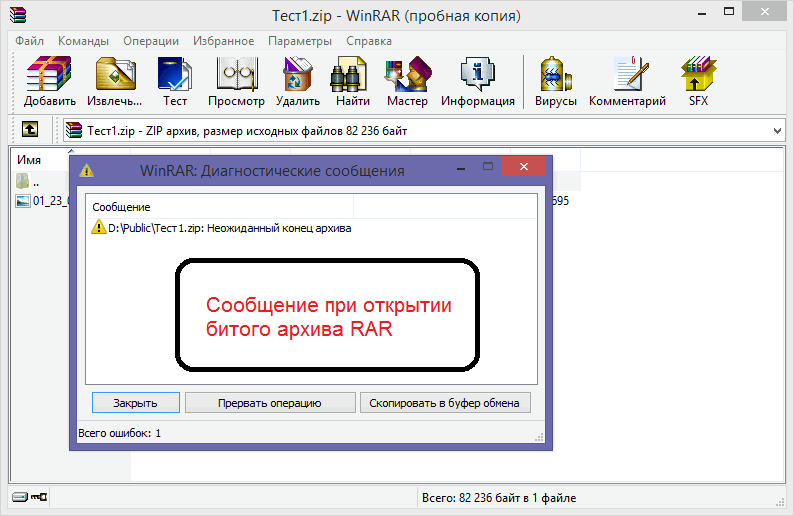Open the Комментарий (Comment) tool
The height and width of the screenshot is (516, 794).
(627, 82)
